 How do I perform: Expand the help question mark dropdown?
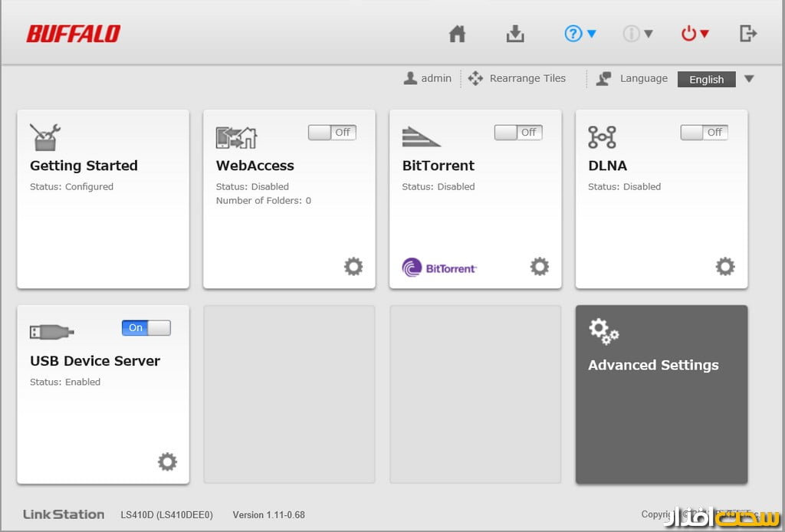click(x=580, y=34)
